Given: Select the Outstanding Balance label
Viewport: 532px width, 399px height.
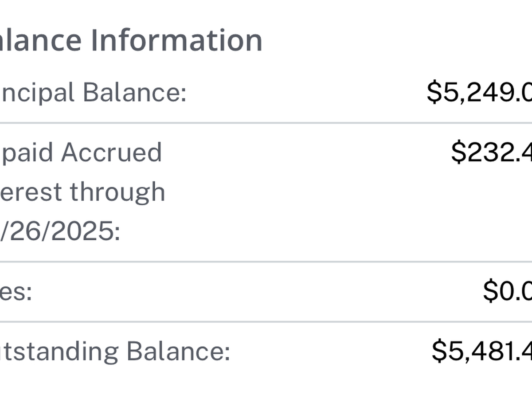Looking at the screenshot, I should click(x=115, y=351).
